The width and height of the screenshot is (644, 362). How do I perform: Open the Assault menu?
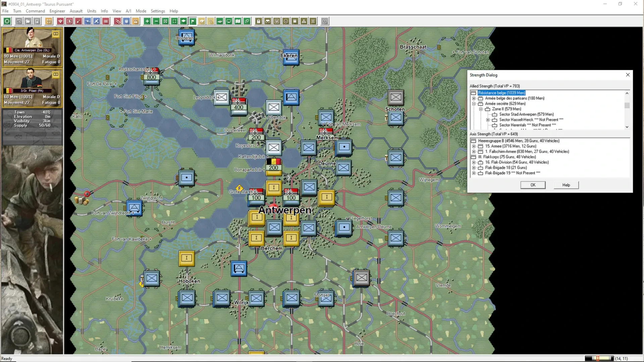point(76,11)
